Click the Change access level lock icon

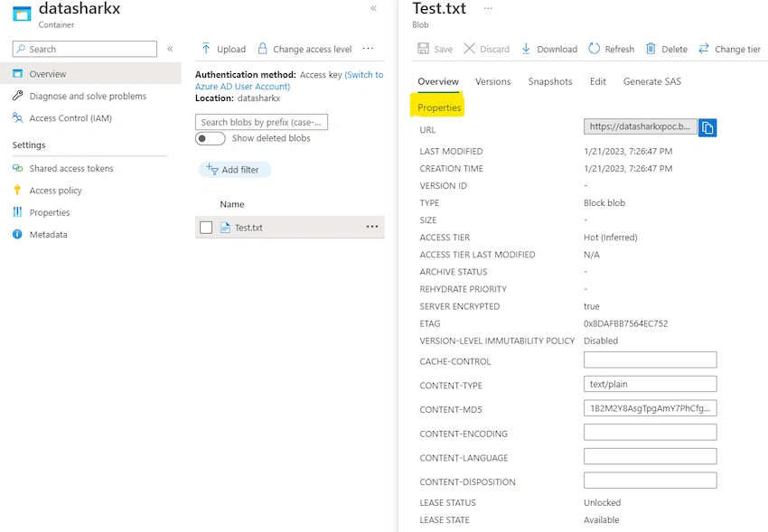(x=263, y=48)
